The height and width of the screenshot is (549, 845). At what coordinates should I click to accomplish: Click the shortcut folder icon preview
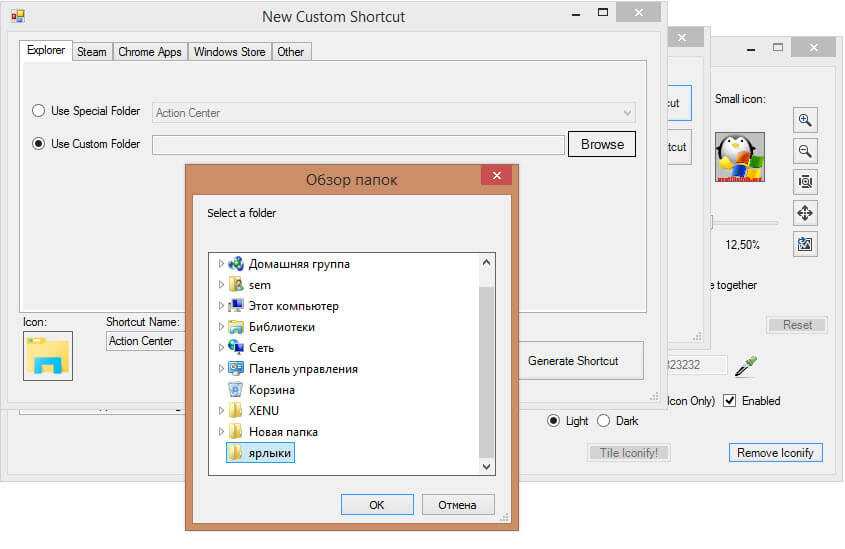click(48, 356)
